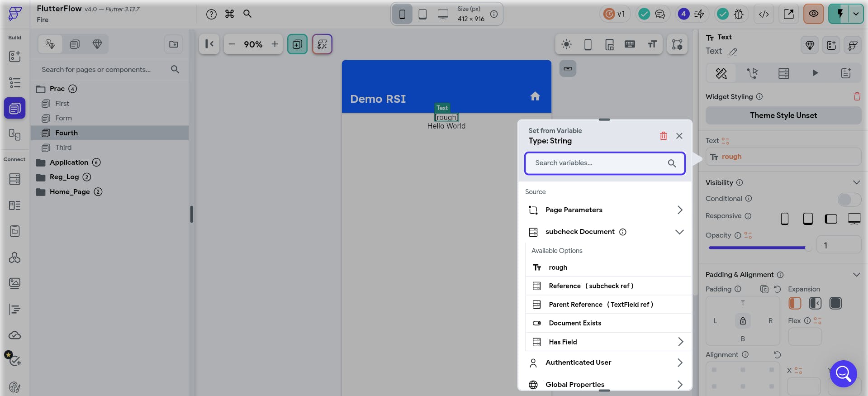Screen dimensions: 868x396
Task: Expand Global Properties source
Action: click(606, 385)
